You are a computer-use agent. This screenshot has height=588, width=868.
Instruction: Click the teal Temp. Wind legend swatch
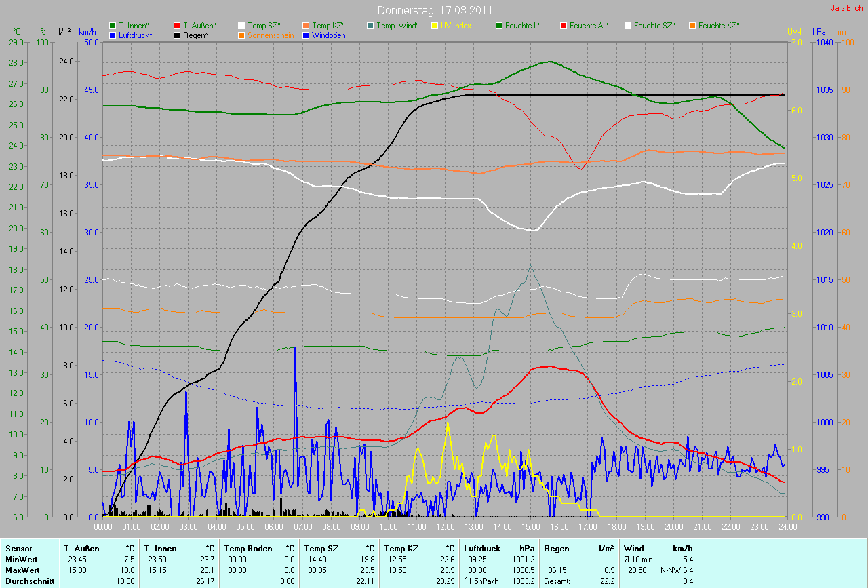[x=371, y=25]
